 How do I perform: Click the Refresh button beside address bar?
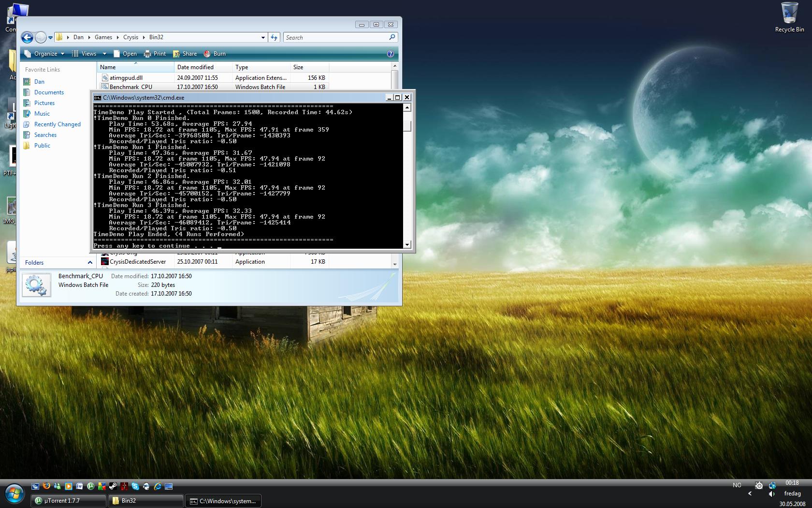pyautogui.click(x=274, y=37)
